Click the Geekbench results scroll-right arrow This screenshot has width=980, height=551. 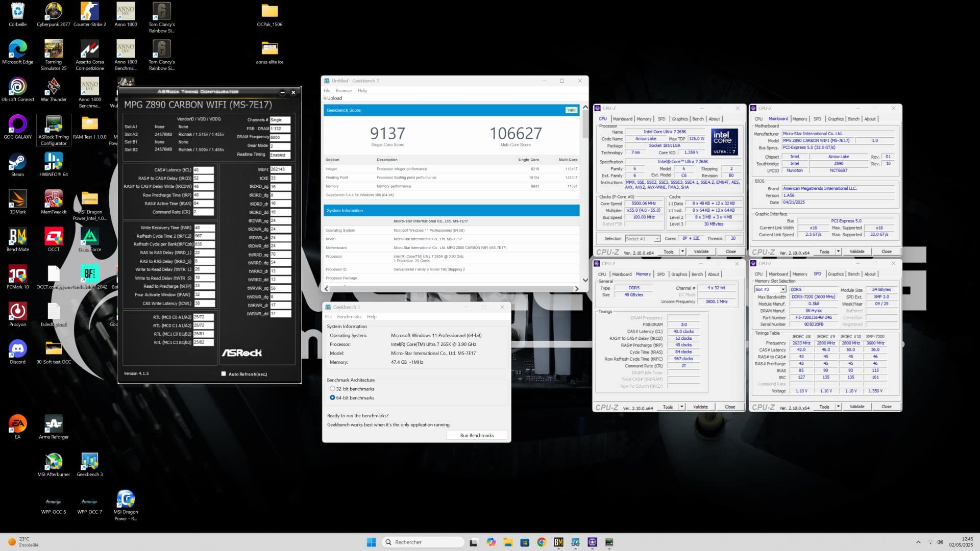tap(577, 289)
